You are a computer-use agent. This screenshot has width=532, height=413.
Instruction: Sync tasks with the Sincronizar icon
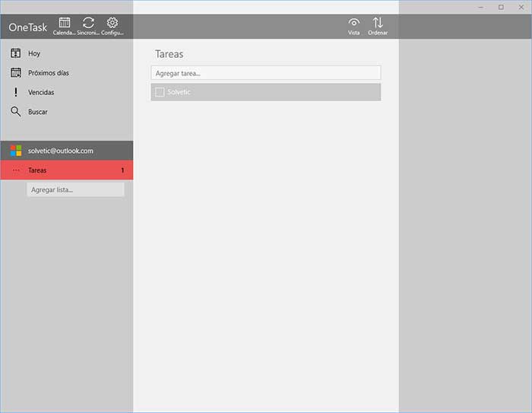pos(88,23)
